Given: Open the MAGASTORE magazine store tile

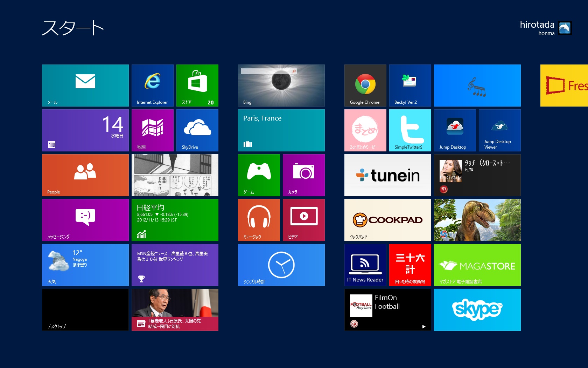Looking at the screenshot, I should [x=477, y=265].
